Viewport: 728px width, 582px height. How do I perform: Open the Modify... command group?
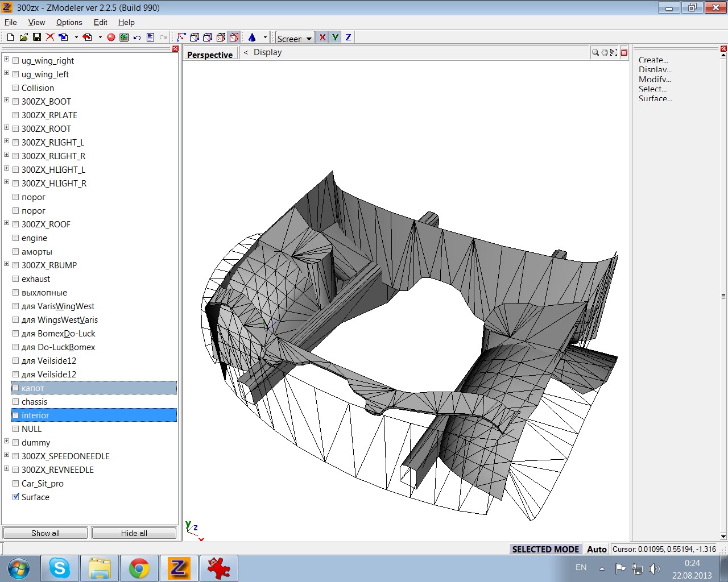[x=655, y=79]
